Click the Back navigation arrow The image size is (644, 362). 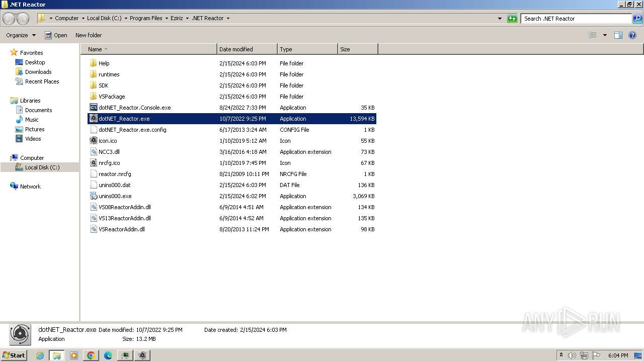[x=9, y=19]
